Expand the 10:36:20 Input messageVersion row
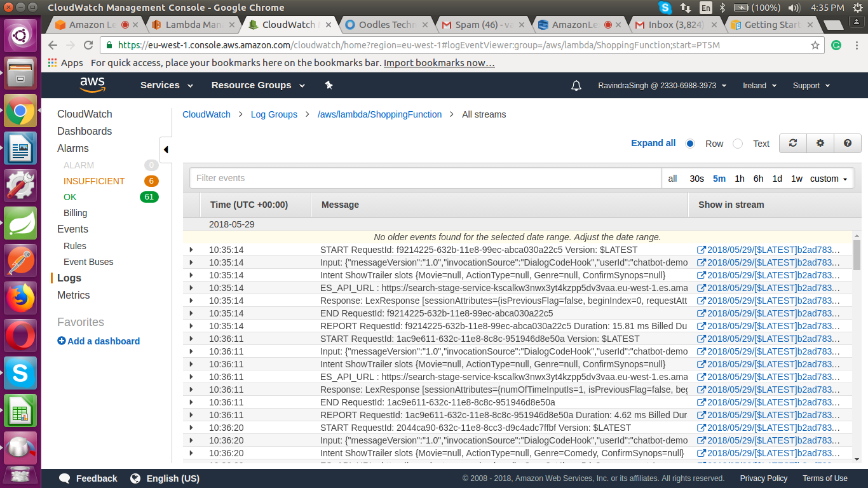Image resolution: width=868 pixels, height=488 pixels. point(191,440)
